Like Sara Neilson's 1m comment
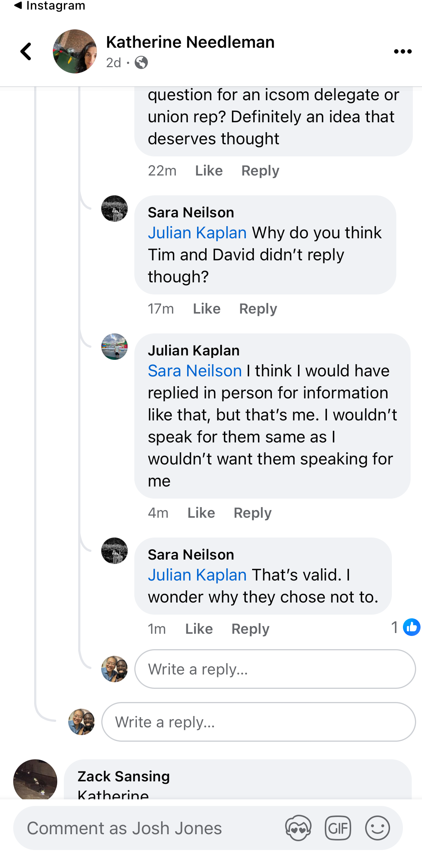This screenshot has width=422, height=868. [199, 629]
